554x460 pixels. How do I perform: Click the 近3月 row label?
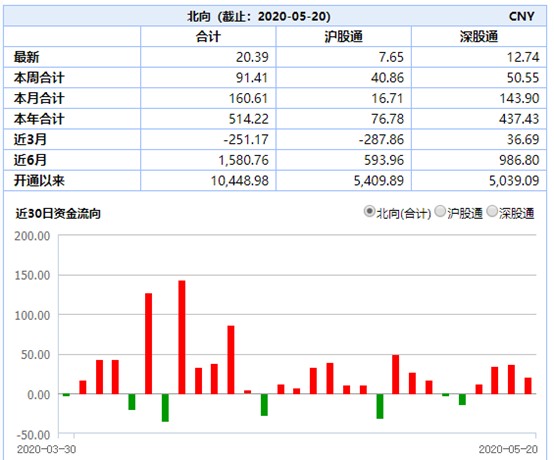point(30,139)
